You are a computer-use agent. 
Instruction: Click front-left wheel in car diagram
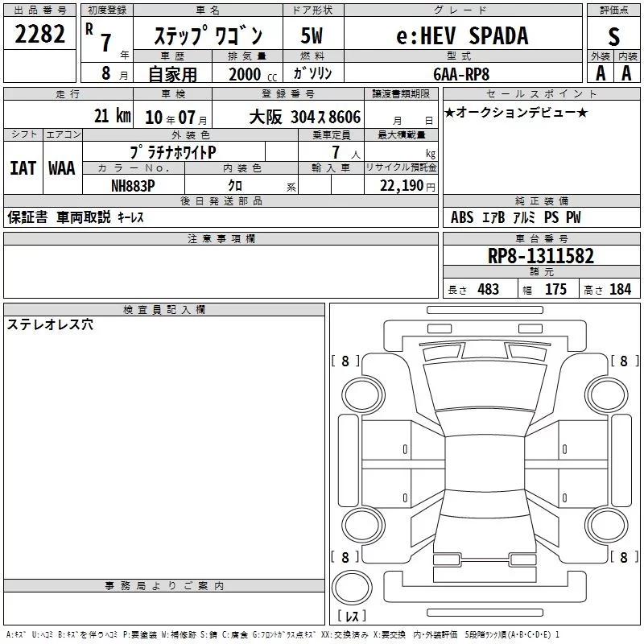coord(363,395)
